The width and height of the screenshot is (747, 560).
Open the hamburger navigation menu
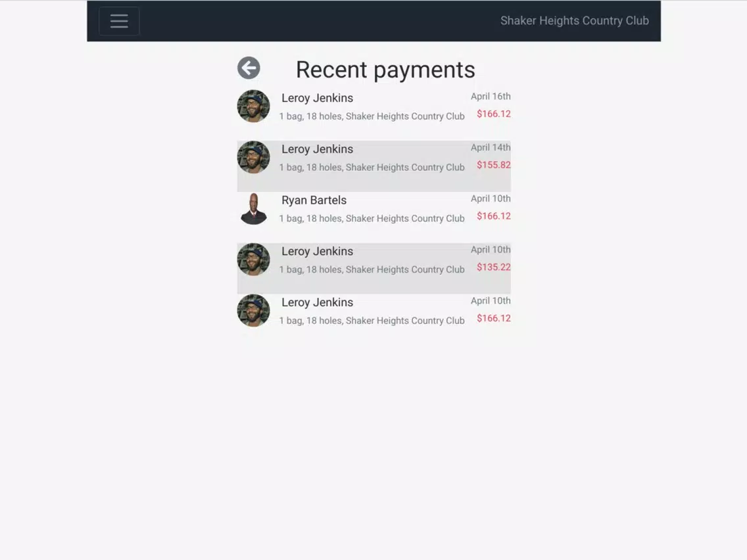[x=119, y=21]
